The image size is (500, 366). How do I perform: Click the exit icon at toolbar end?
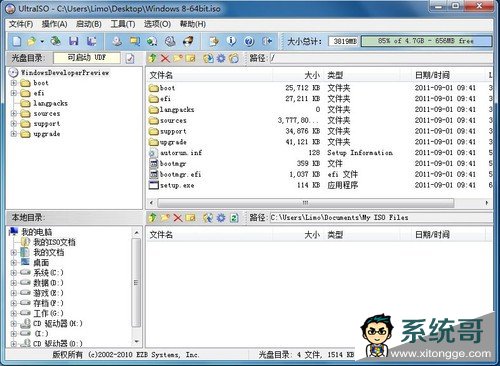pos(267,41)
